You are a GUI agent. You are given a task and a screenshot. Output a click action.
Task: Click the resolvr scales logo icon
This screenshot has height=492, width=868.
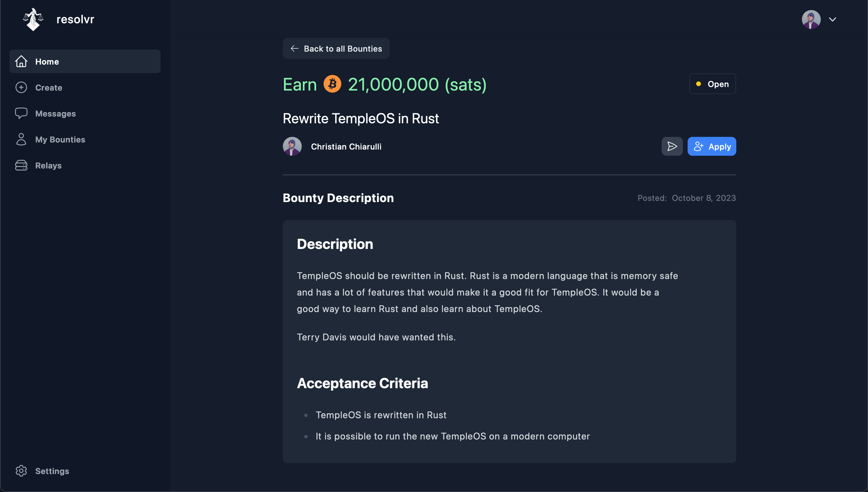pyautogui.click(x=33, y=20)
